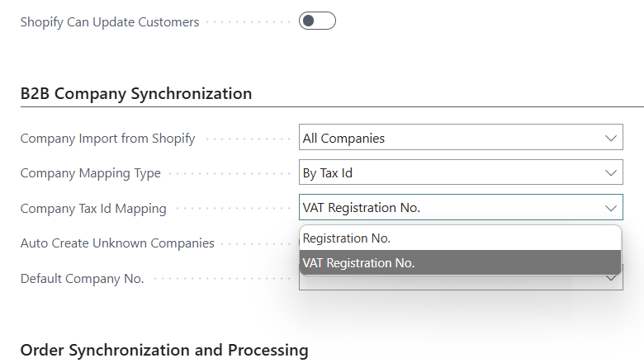Collapse Order Synchronization and Processing section heading

click(164, 350)
